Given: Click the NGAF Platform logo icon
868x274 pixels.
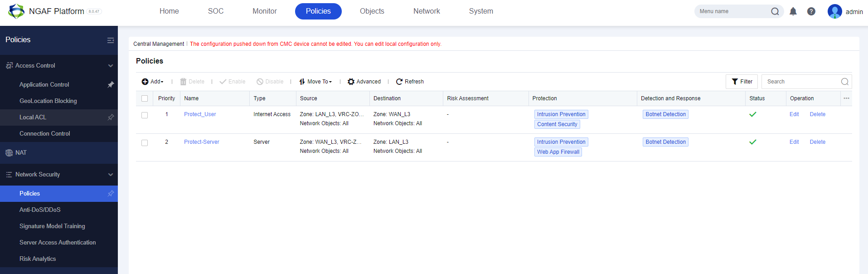Looking at the screenshot, I should pyautogui.click(x=16, y=11).
